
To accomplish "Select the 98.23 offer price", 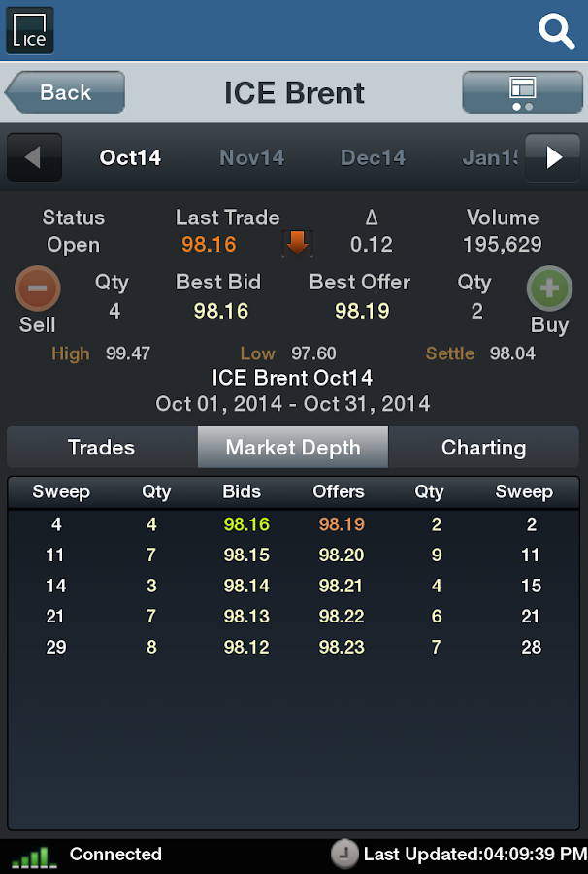I will pyautogui.click(x=342, y=646).
